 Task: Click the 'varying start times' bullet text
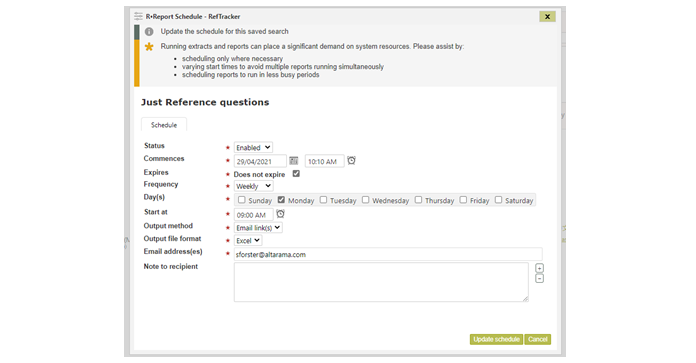pos(283,67)
